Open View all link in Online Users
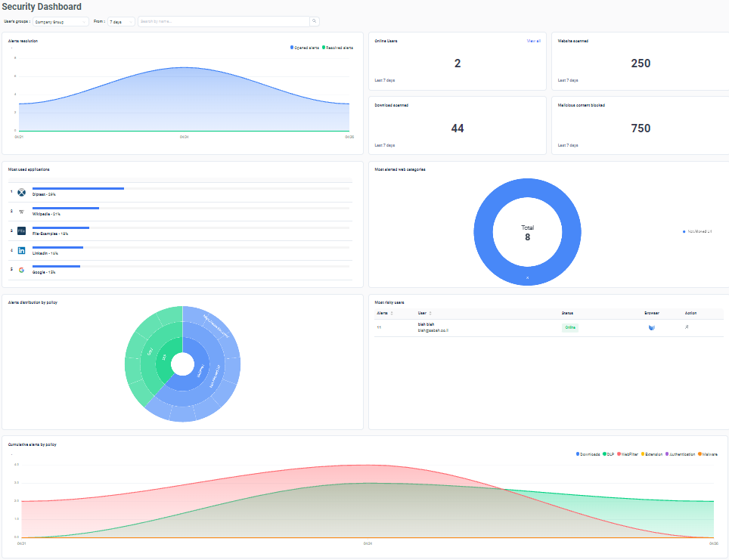 [533, 41]
